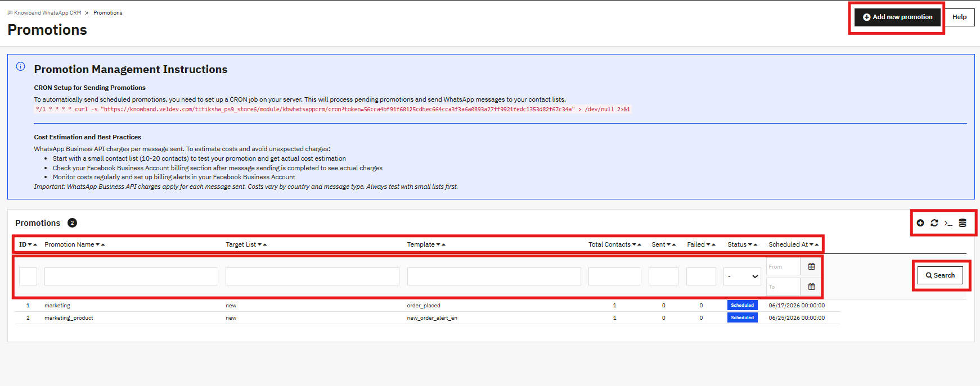Viewport: 980px width, 386px height.
Task: Click the From date input
Action: (783, 266)
